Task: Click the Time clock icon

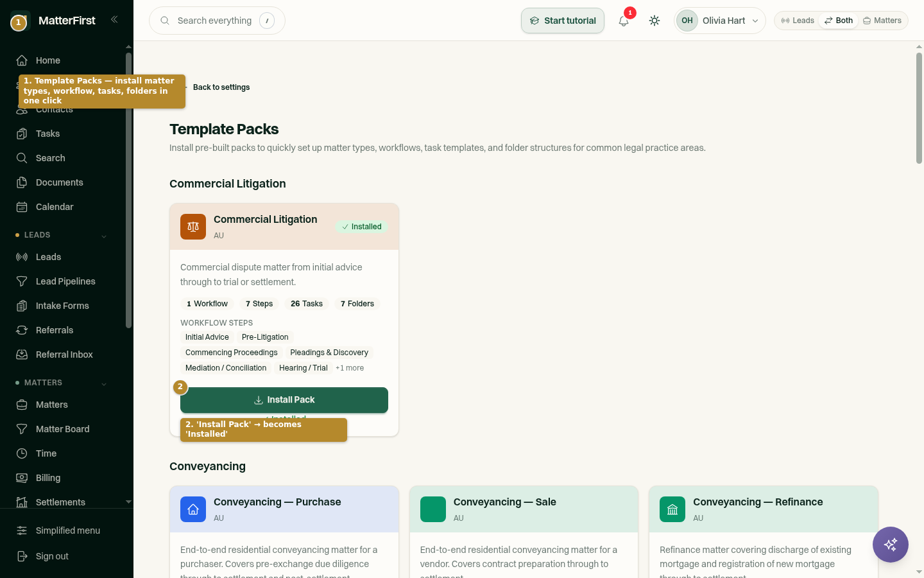Action: coord(22,453)
